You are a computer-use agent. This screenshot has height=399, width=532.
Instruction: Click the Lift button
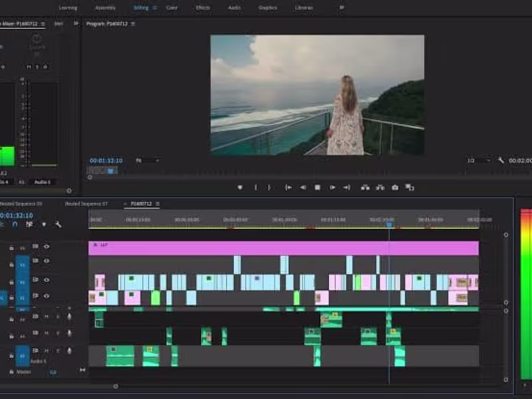click(x=365, y=188)
